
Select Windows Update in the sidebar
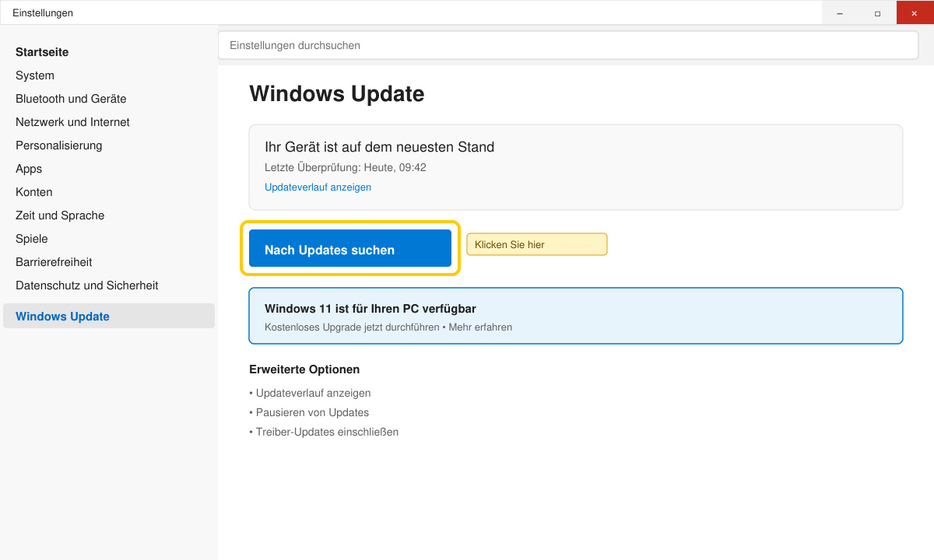click(109, 316)
